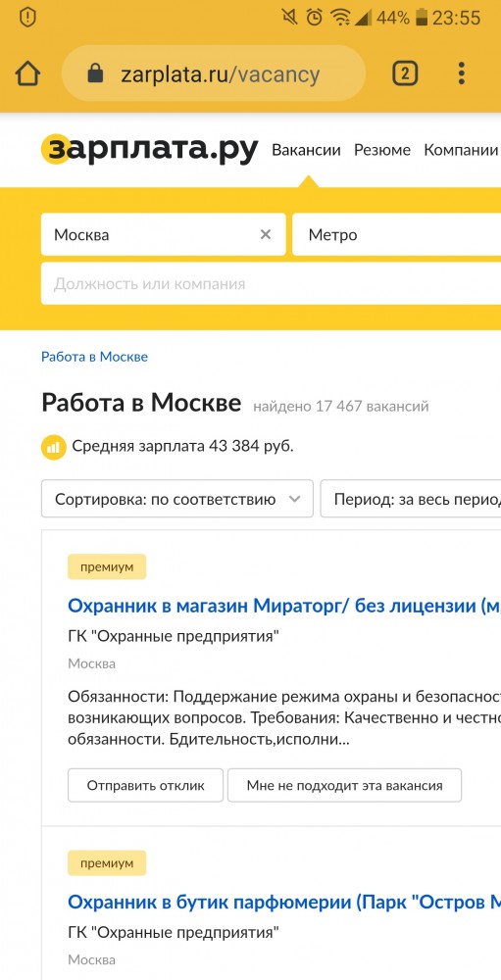Click the премиум badge on Мираторг vacancy
The image size is (501, 980).
107,566
